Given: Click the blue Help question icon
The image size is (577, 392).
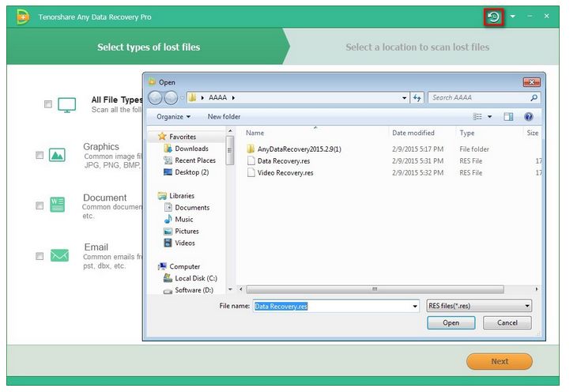Looking at the screenshot, I should coord(529,117).
